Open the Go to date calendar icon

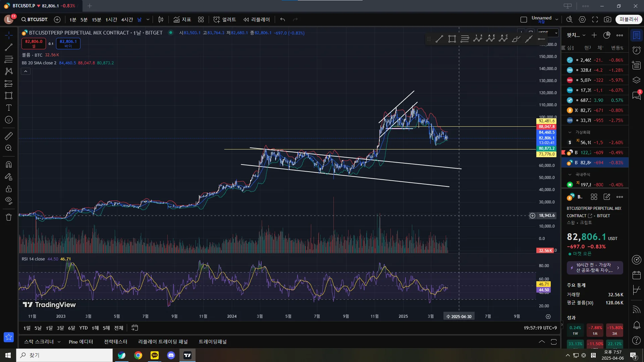pos(135,328)
